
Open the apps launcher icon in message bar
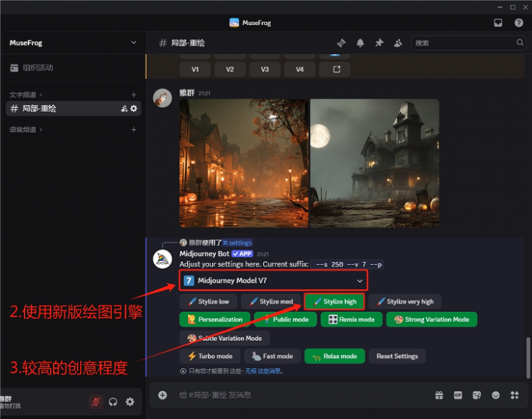click(515, 395)
